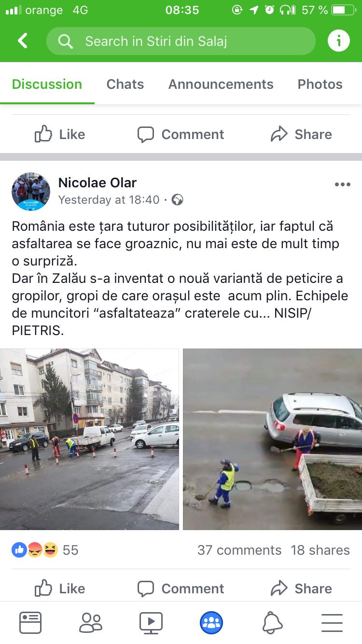Open the street repair photo on left
Screen dimensions: 362x644
(x=89, y=439)
